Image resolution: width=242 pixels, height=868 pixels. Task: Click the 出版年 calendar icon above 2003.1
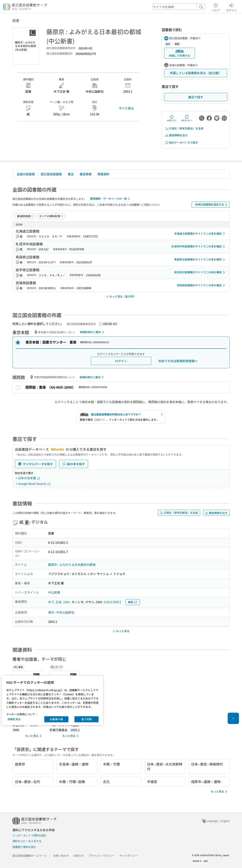coord(128,85)
